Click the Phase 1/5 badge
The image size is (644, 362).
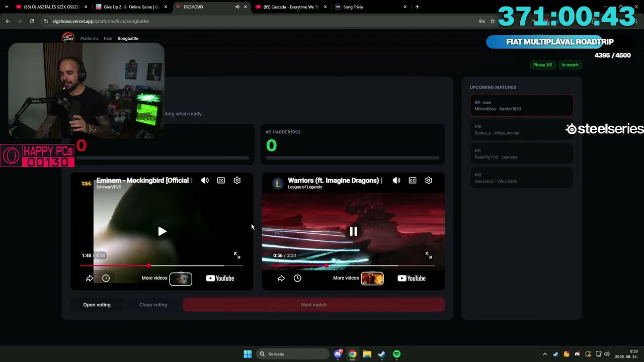click(x=542, y=65)
